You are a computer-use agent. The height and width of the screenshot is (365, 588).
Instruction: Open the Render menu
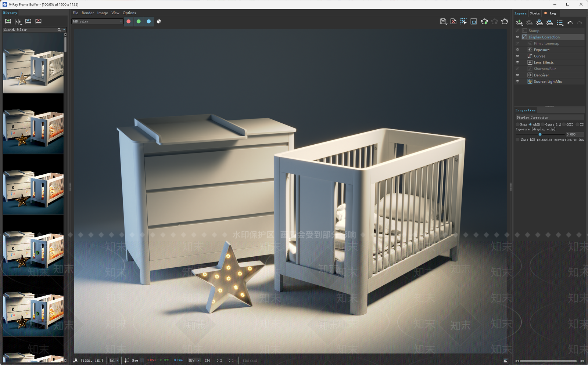pos(88,13)
